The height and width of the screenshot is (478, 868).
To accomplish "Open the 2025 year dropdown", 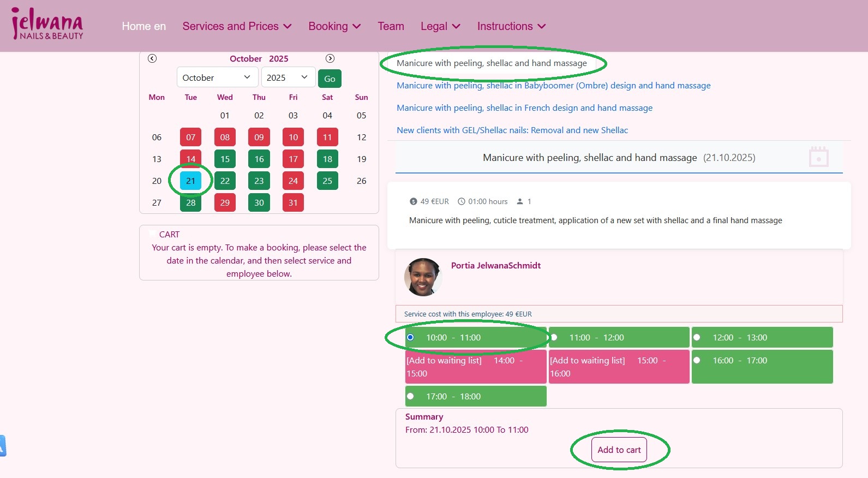I will click(x=288, y=77).
